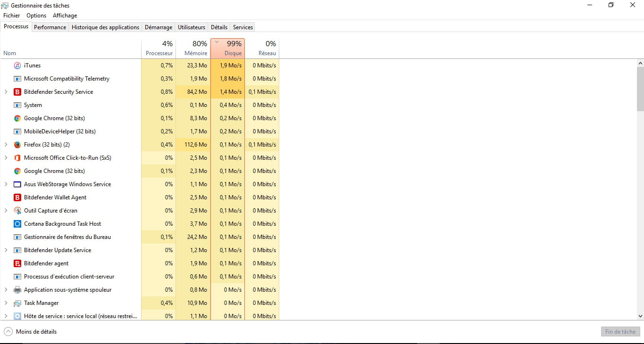Switch to the Démarrage tab

click(159, 27)
